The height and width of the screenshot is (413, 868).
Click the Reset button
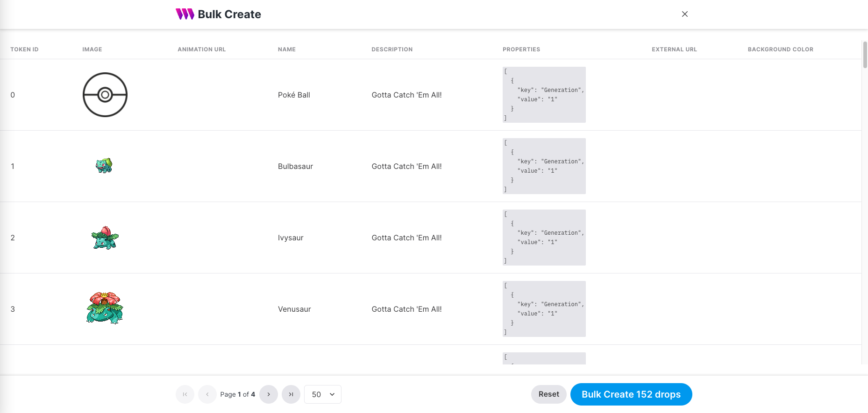549,394
